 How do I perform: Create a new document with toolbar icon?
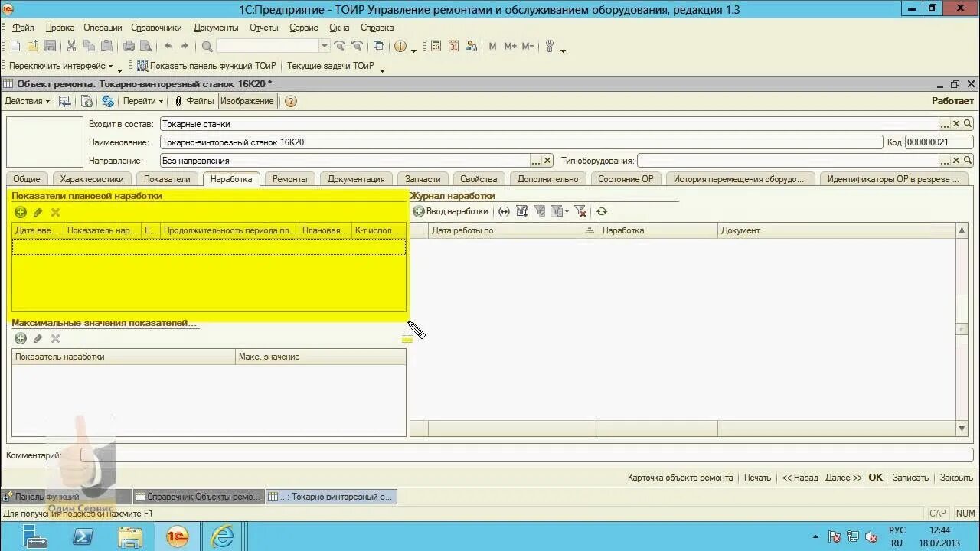pos(15,47)
